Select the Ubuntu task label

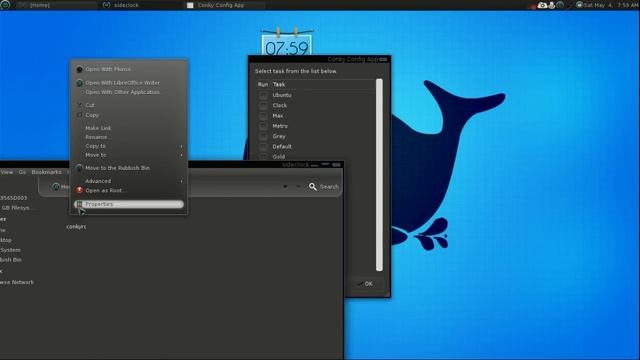[x=282, y=95]
